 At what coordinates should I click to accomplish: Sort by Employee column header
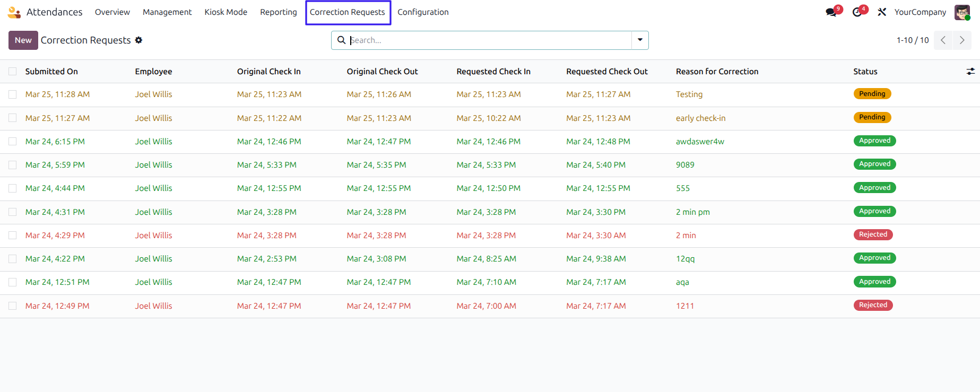coord(153,72)
